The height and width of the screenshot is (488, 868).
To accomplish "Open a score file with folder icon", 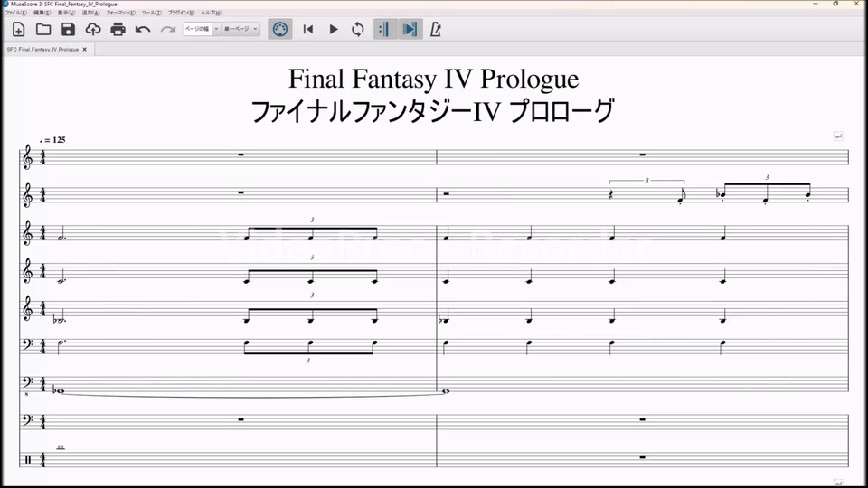I will [x=43, y=29].
